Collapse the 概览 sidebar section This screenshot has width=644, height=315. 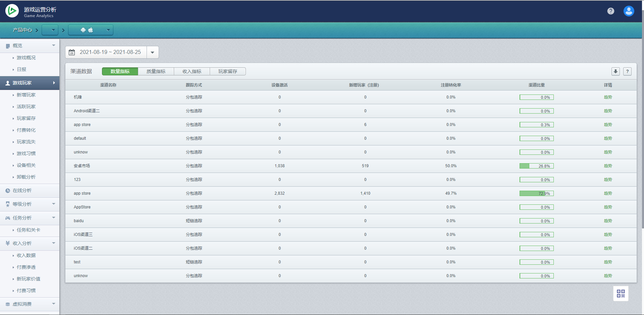(x=54, y=46)
